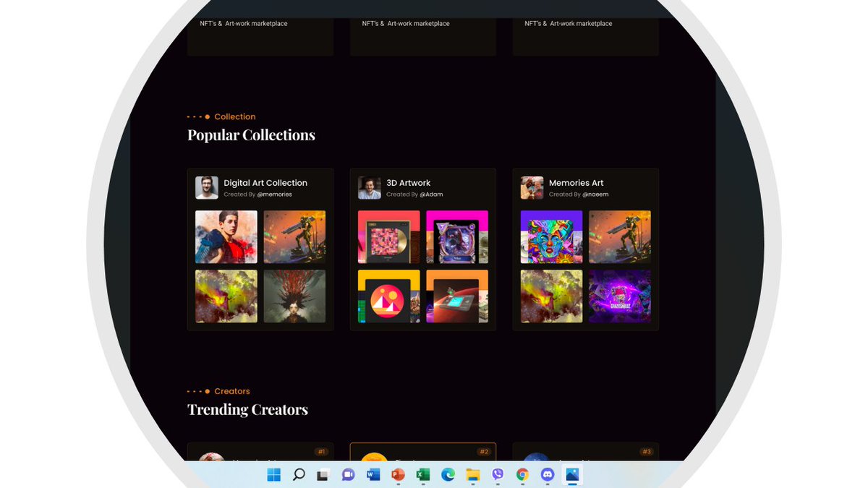Open purple neon artwork in Memories Art
The width and height of the screenshot is (868, 488).
click(620, 296)
